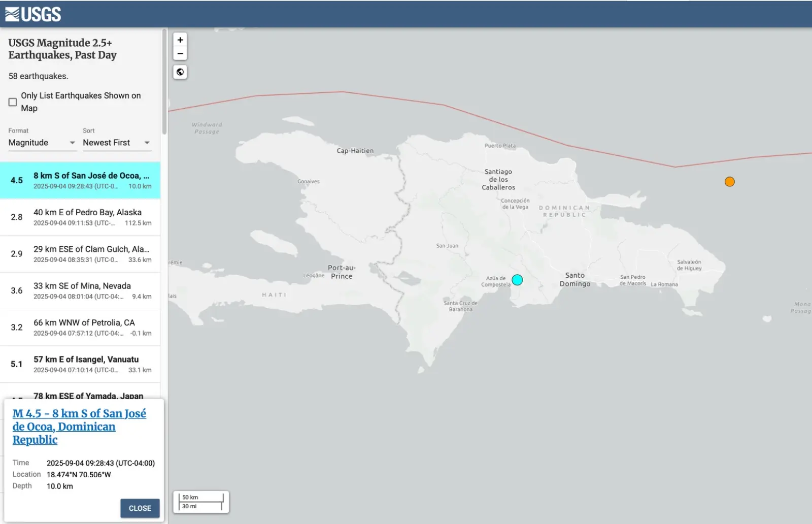Open the Format dropdown set to Magnitude
This screenshot has height=524, width=812.
click(42, 143)
